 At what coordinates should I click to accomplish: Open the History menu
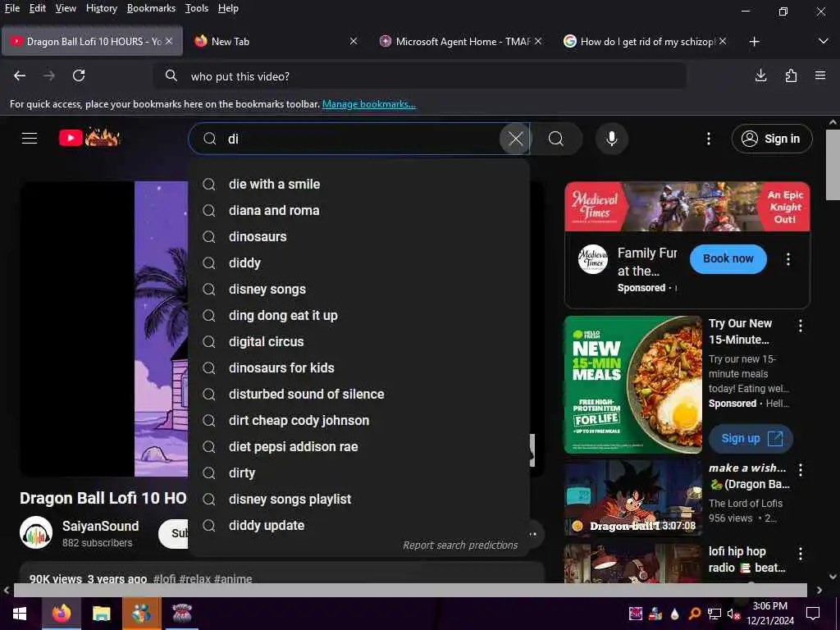tap(101, 8)
